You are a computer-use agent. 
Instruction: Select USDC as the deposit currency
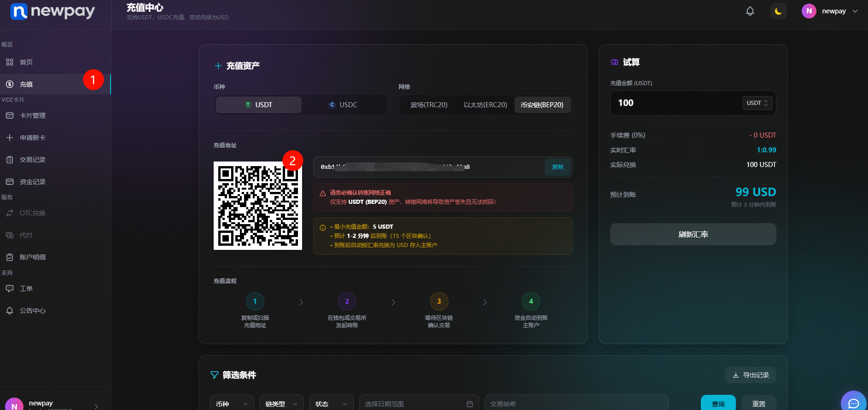pos(344,105)
